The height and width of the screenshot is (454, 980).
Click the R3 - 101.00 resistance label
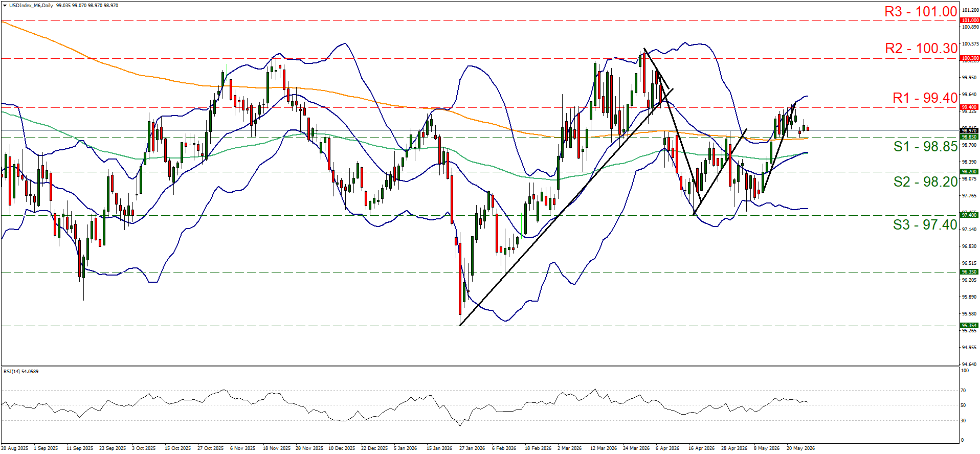[x=921, y=12]
